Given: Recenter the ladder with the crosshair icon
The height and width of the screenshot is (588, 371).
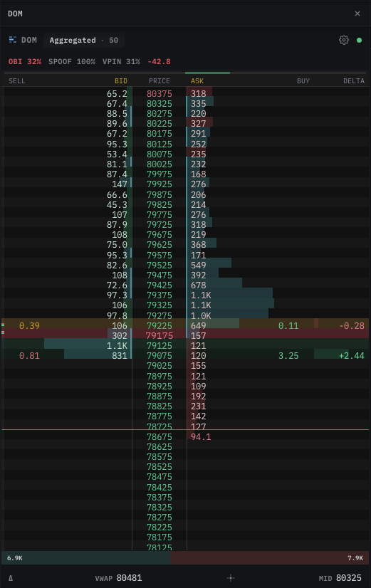Looking at the screenshot, I should tap(231, 578).
